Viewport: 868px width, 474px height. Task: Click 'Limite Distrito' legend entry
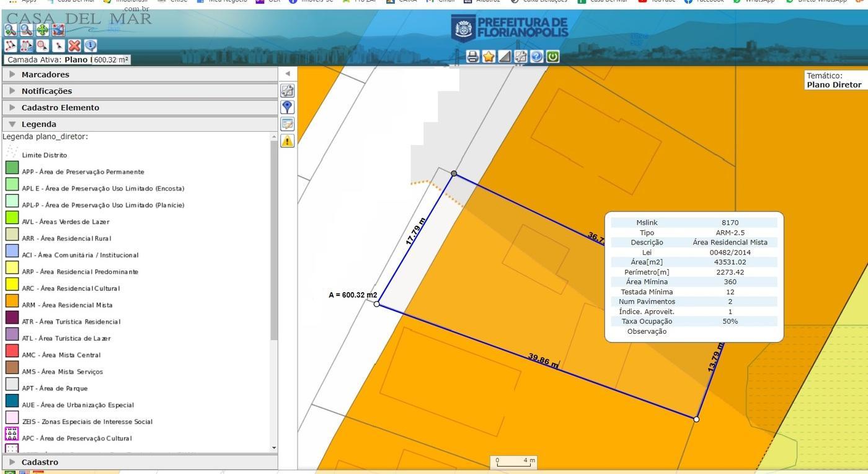click(x=44, y=155)
